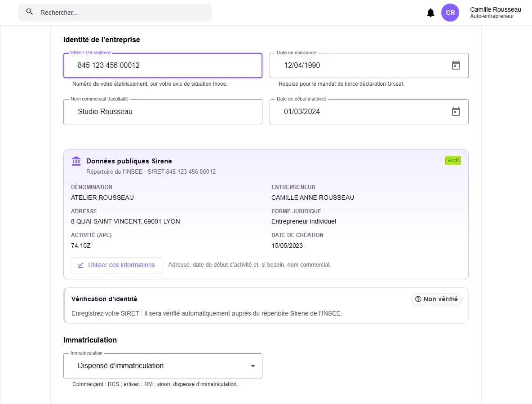
Task: Open the notifications bell
Action: click(x=430, y=13)
